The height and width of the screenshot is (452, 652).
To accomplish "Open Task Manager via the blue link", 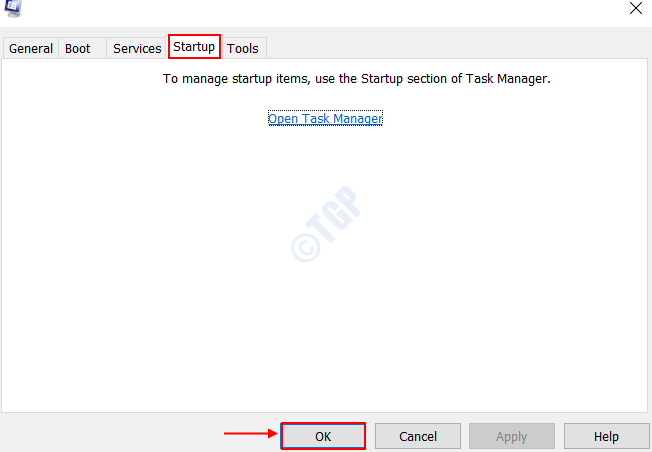I will click(325, 119).
